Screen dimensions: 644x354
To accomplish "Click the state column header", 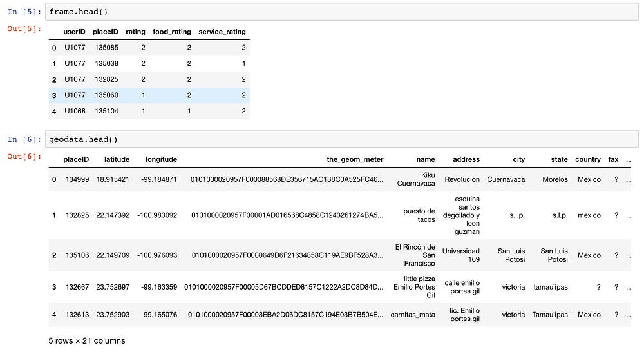I will click(x=560, y=159).
